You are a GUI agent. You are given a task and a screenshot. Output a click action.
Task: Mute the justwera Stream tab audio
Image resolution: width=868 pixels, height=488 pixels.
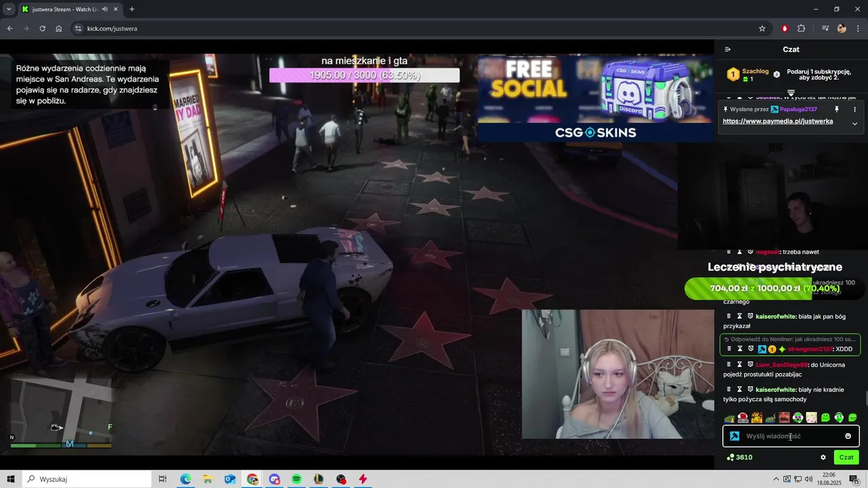pos(104,9)
